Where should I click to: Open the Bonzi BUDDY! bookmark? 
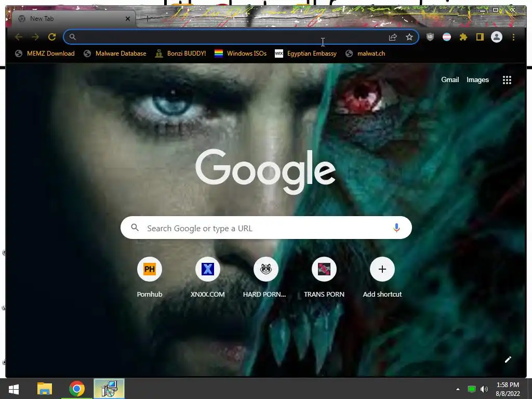click(x=180, y=54)
